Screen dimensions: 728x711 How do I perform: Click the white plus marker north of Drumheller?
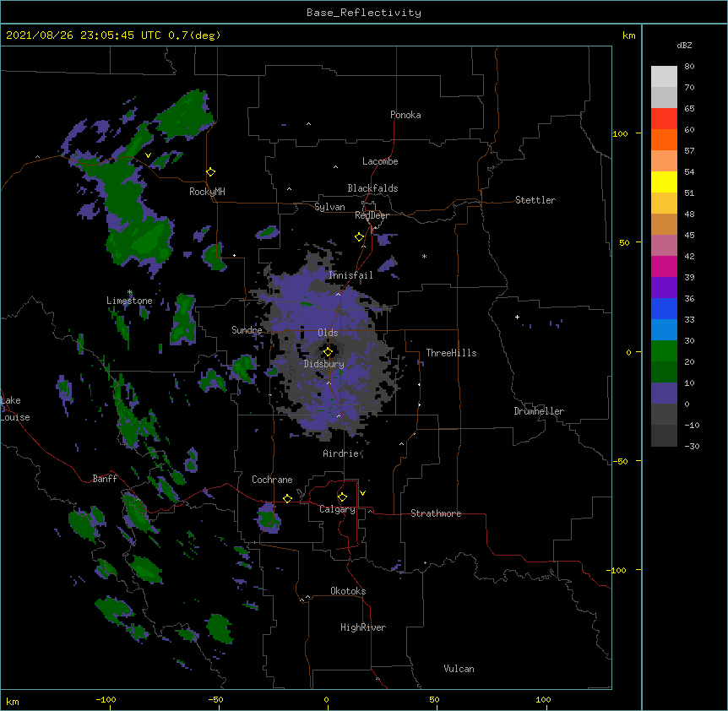tap(517, 317)
